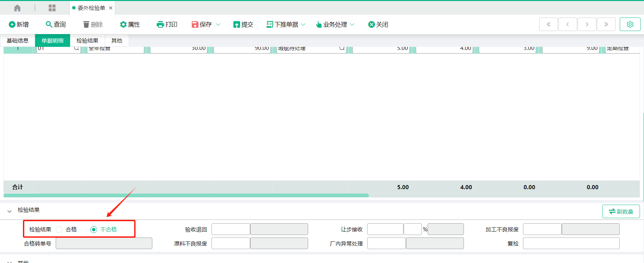The height and width of the screenshot is (263, 644).
Task: Click 下推单据 button
Action: click(283, 24)
